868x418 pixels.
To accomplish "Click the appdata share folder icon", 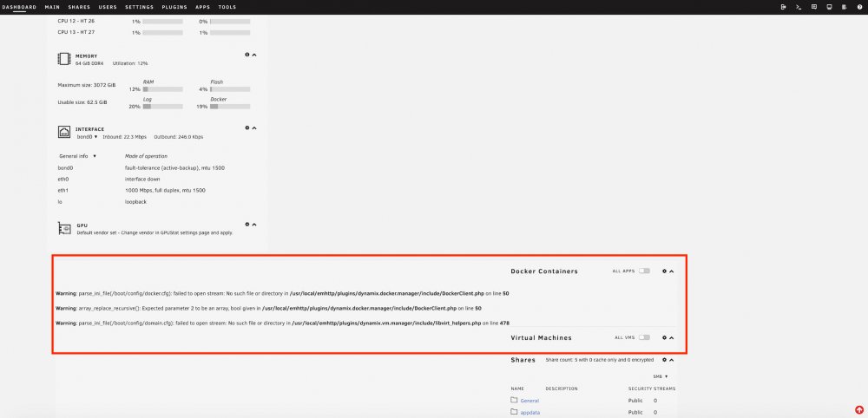I will pyautogui.click(x=514, y=412).
